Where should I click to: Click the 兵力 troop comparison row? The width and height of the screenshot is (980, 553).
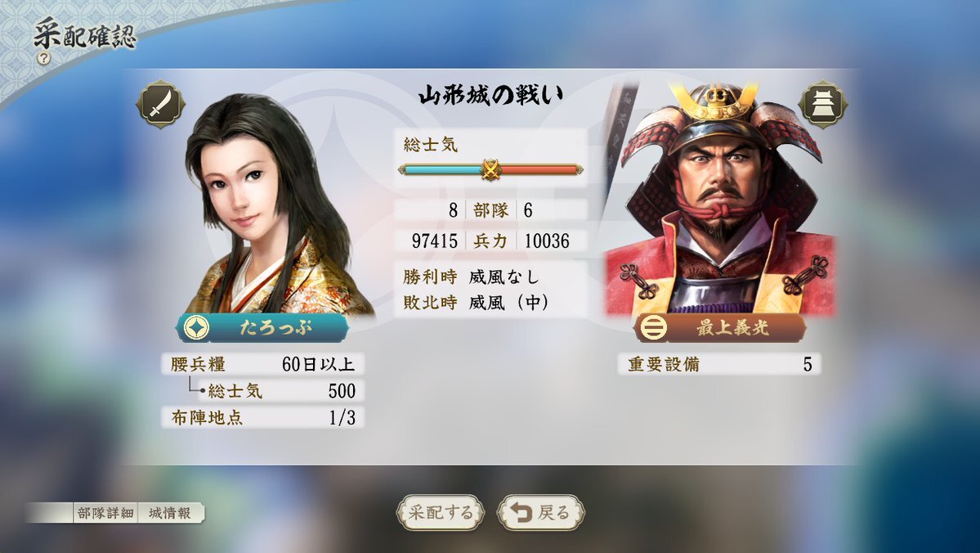point(490,241)
